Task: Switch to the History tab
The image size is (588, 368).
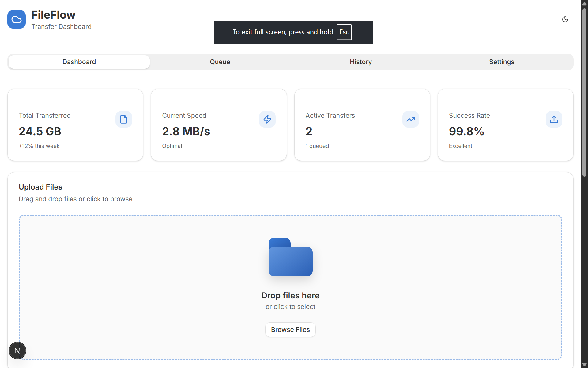Action: 361,62
